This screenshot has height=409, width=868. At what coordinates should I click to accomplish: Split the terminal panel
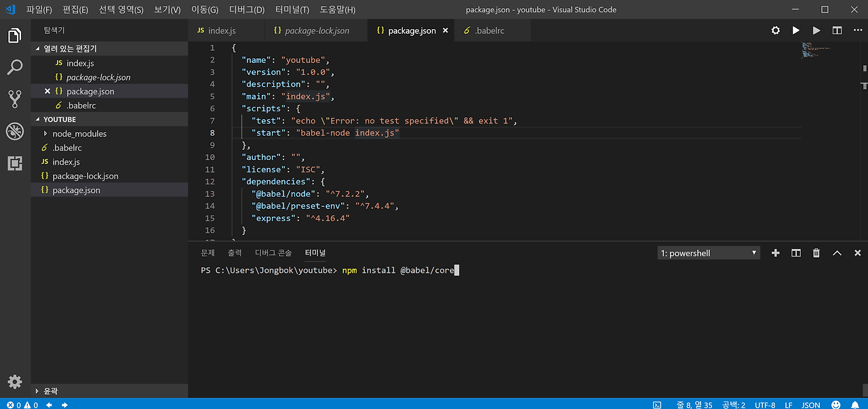coord(796,253)
